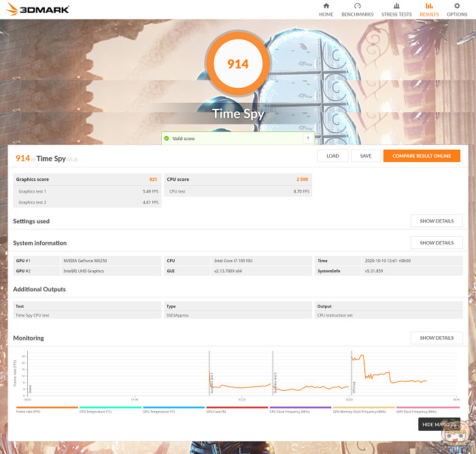476x454 pixels.
Task: Open the Results bar chart icon
Action: [x=429, y=5]
